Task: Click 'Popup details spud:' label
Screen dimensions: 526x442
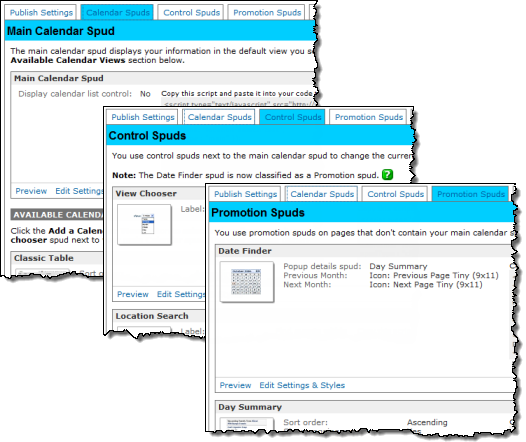Action: click(322, 266)
